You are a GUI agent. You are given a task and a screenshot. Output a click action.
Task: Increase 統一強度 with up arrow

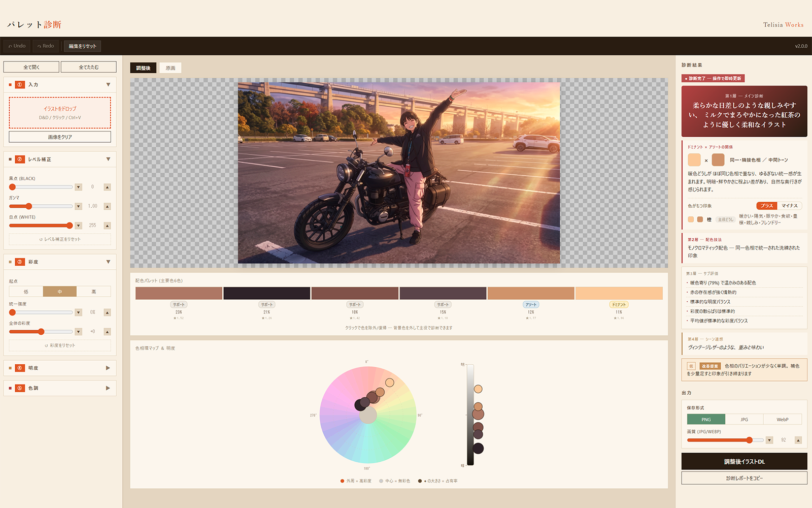107,312
